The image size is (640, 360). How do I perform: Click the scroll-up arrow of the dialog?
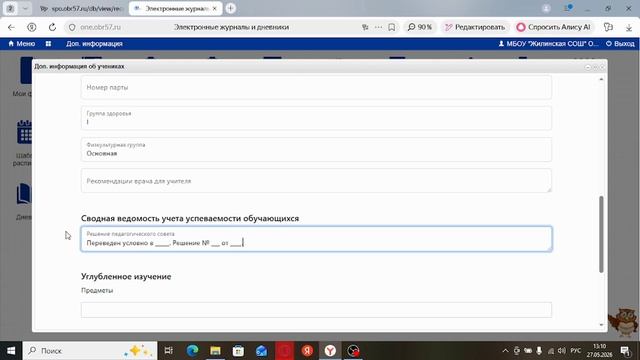(x=601, y=79)
